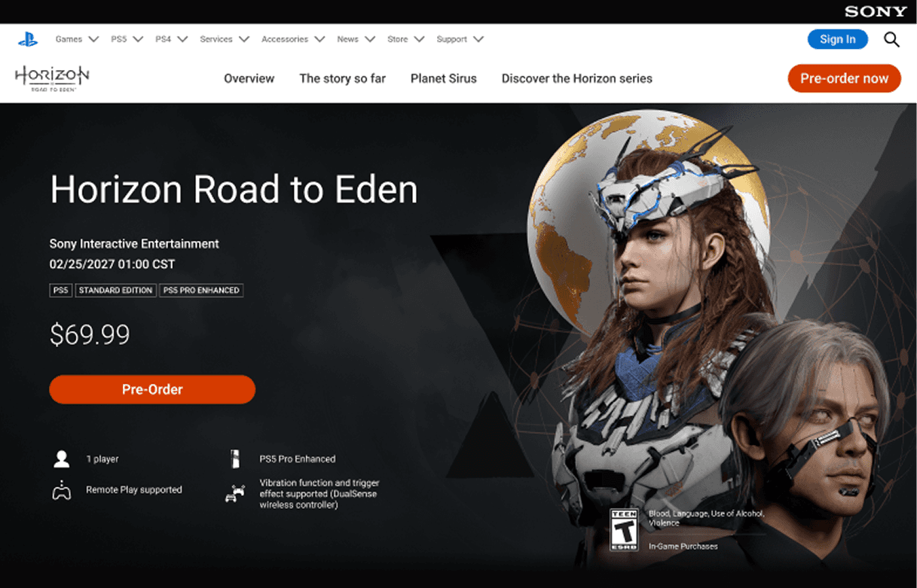917x588 pixels.
Task: Open the Accessories dropdown
Action: [x=293, y=39]
